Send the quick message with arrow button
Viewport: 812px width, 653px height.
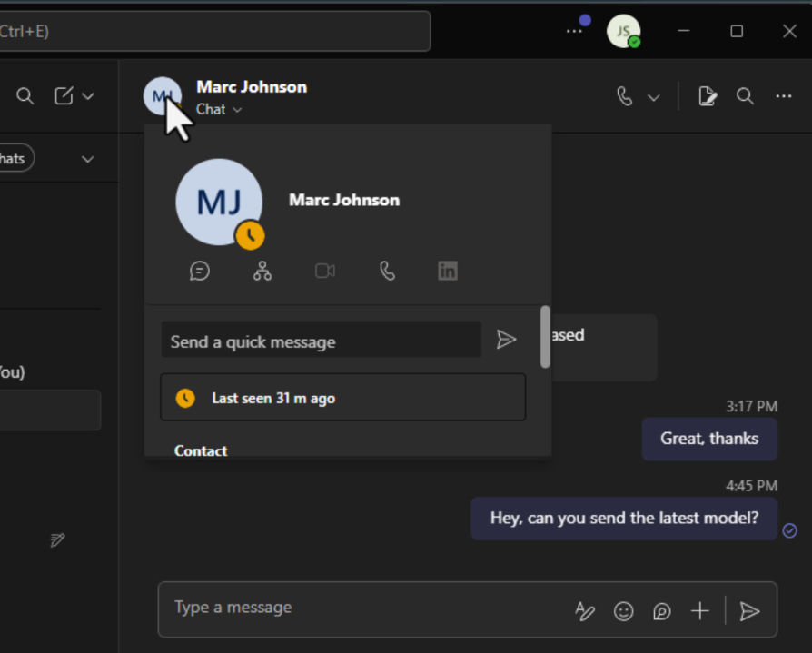(507, 340)
